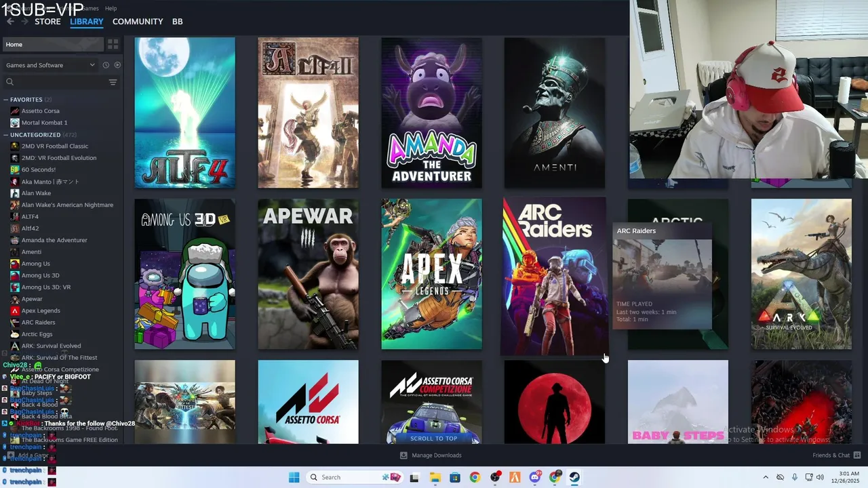The height and width of the screenshot is (488, 868).
Task: Click the microphone tray icon
Action: (x=795, y=477)
